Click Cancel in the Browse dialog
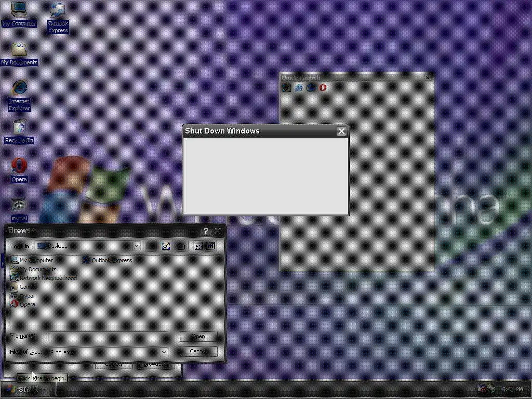 pos(198,351)
